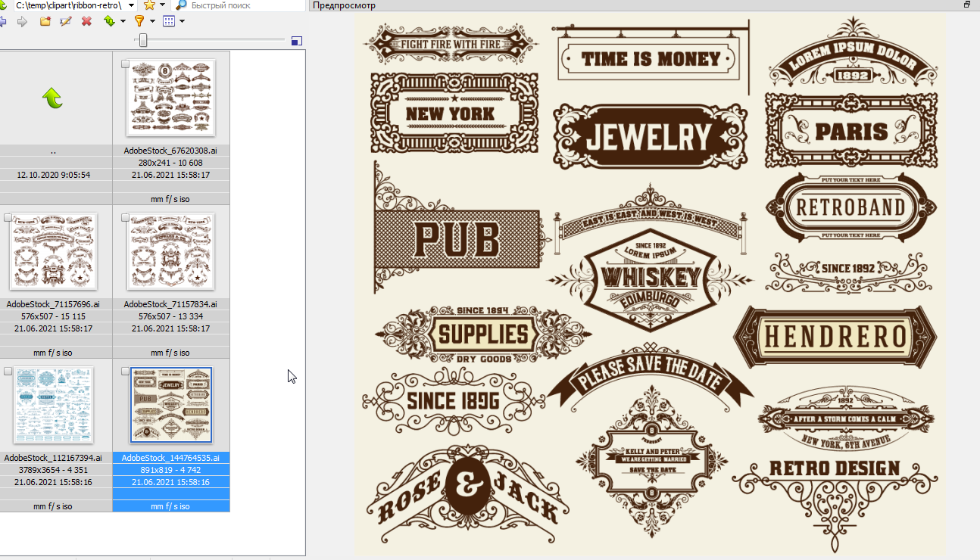
Task: Click the dimensions text 576x507 - 15 115
Action: (53, 316)
